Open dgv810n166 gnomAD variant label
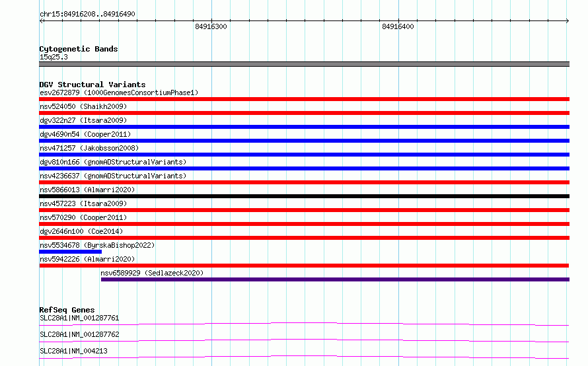588x366 pixels. point(113,162)
